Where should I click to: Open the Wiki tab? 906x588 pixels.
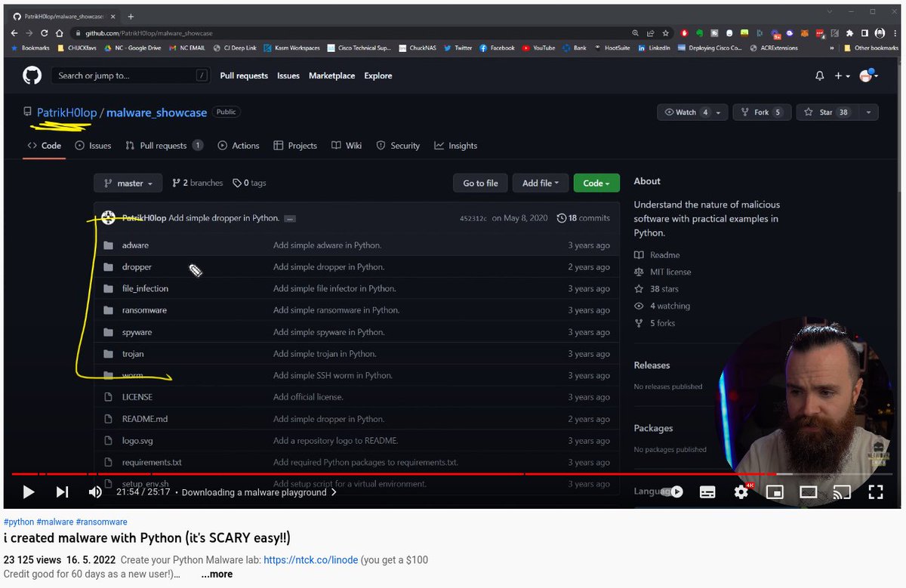coord(347,146)
